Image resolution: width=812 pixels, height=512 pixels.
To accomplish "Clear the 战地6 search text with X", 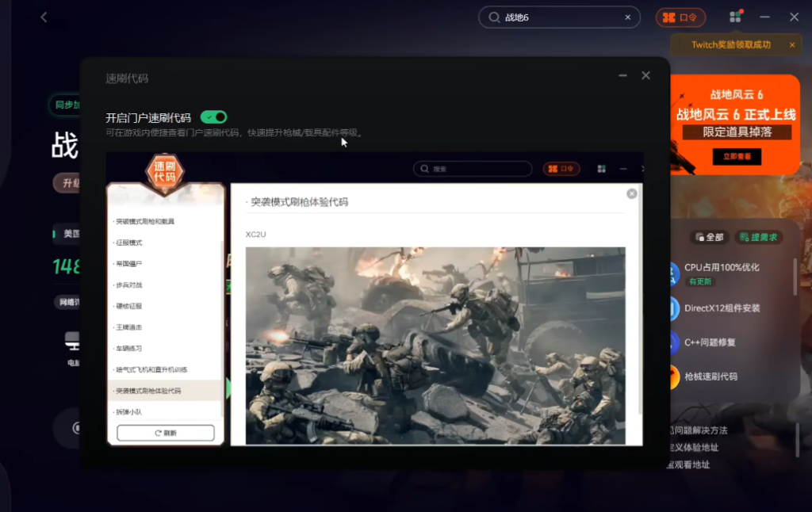I will 629,17.
